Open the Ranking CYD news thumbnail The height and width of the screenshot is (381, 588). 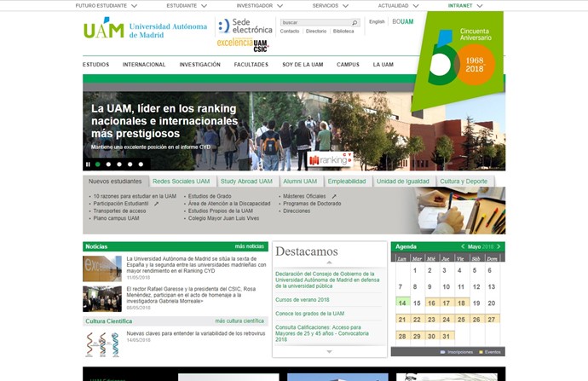102,268
